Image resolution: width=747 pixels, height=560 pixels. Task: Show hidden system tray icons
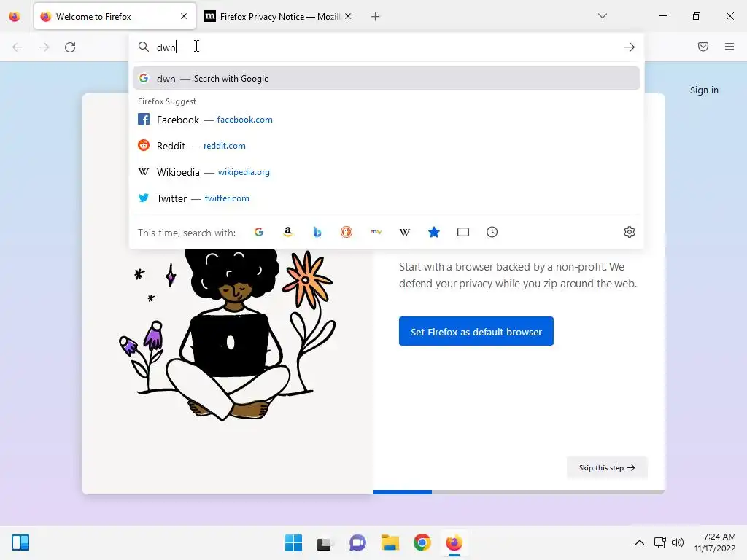640,542
